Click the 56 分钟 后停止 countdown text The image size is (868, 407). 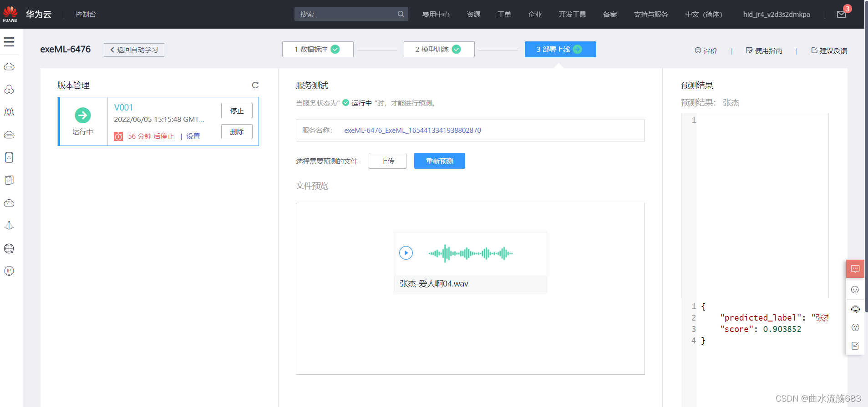(151, 136)
